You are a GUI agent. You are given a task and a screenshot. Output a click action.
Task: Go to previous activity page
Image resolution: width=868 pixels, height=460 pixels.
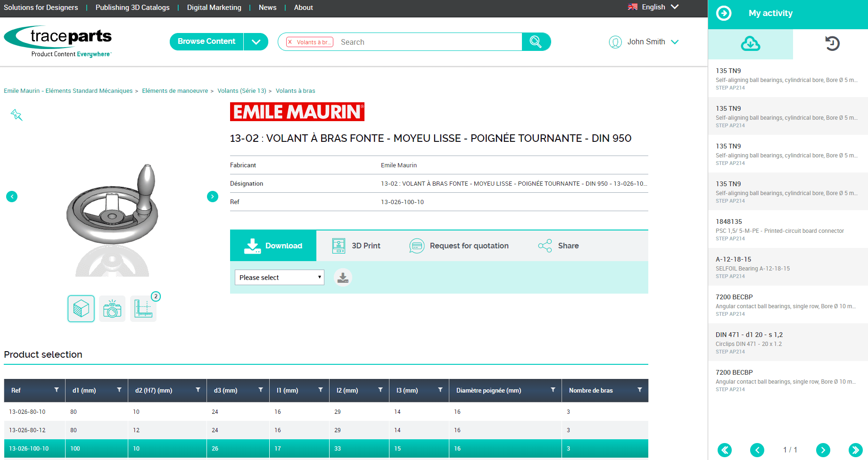(757, 450)
